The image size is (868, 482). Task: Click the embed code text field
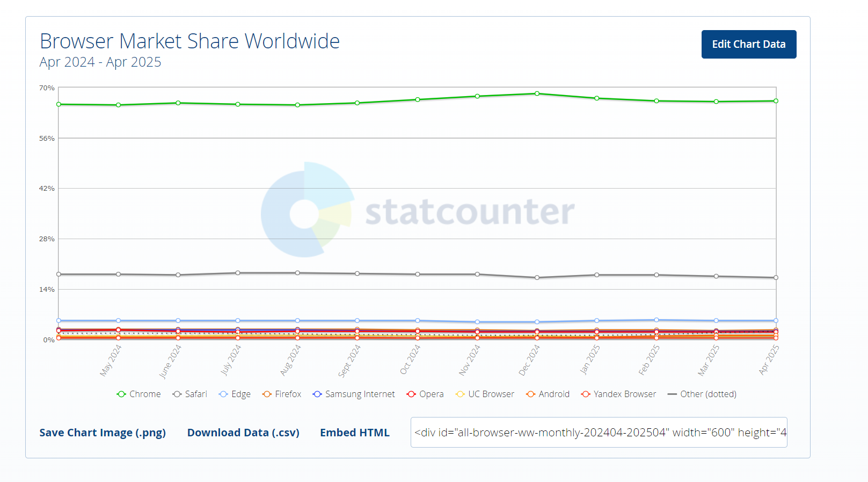[599, 433]
